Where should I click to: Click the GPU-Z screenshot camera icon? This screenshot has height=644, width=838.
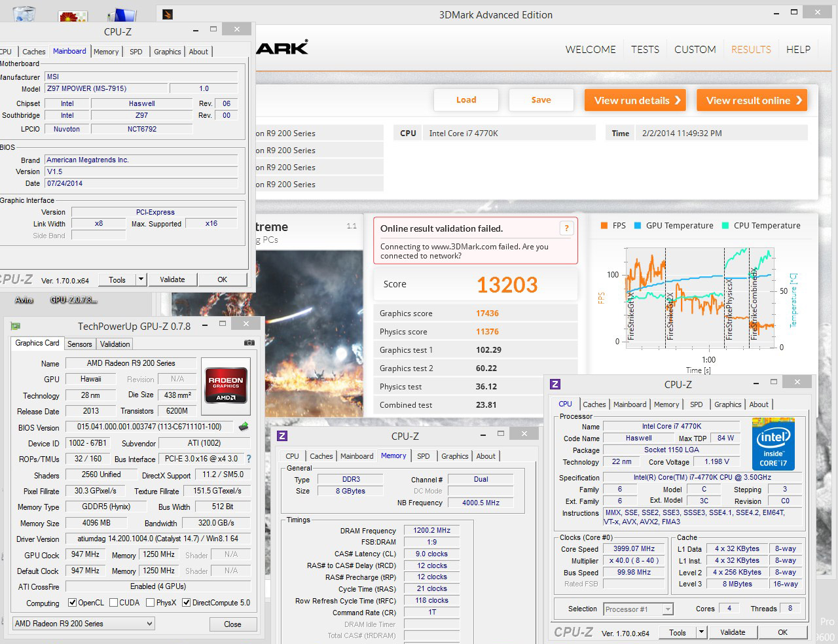point(249,343)
